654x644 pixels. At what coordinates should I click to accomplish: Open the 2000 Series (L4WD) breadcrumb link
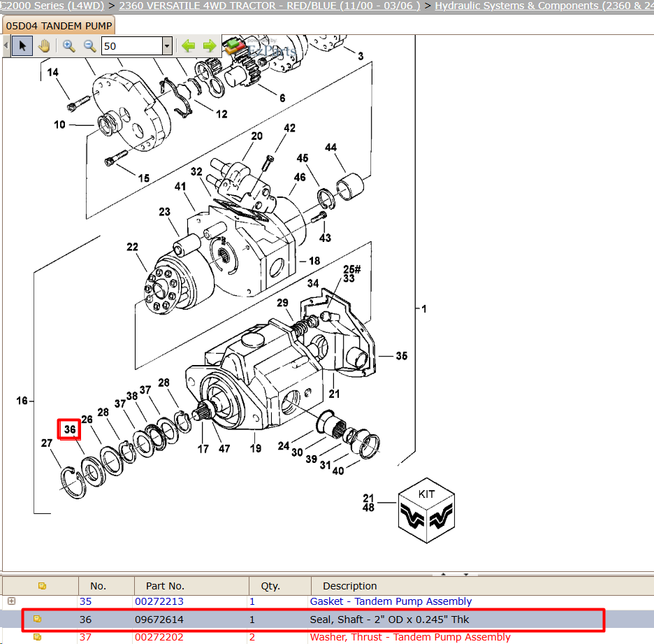point(52,6)
